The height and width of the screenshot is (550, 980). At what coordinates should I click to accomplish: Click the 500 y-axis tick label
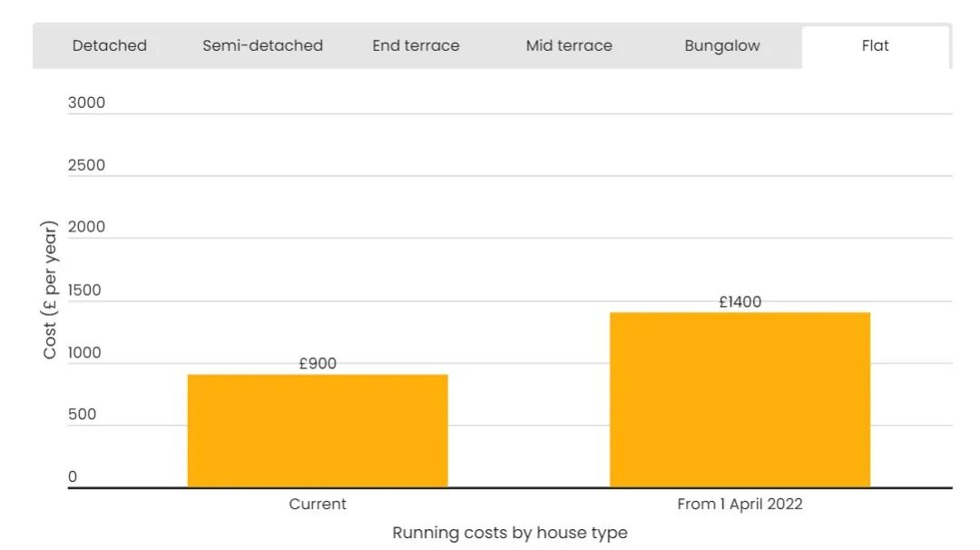(x=82, y=415)
